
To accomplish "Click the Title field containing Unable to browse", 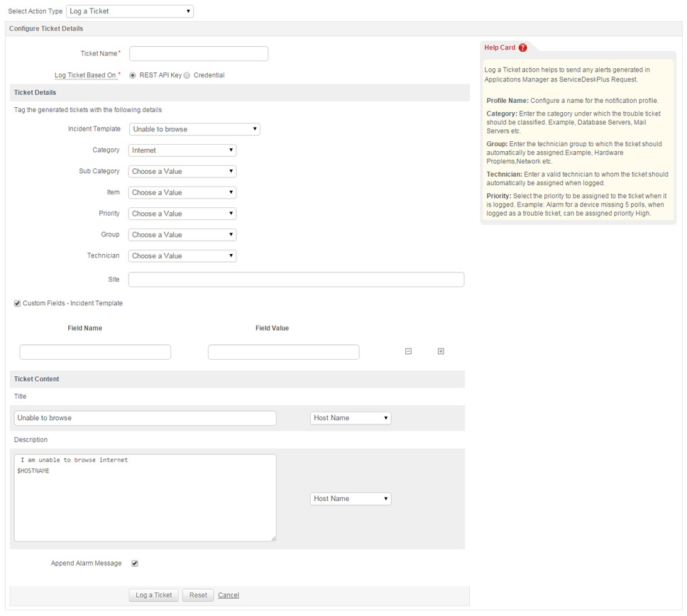I will click(145, 418).
